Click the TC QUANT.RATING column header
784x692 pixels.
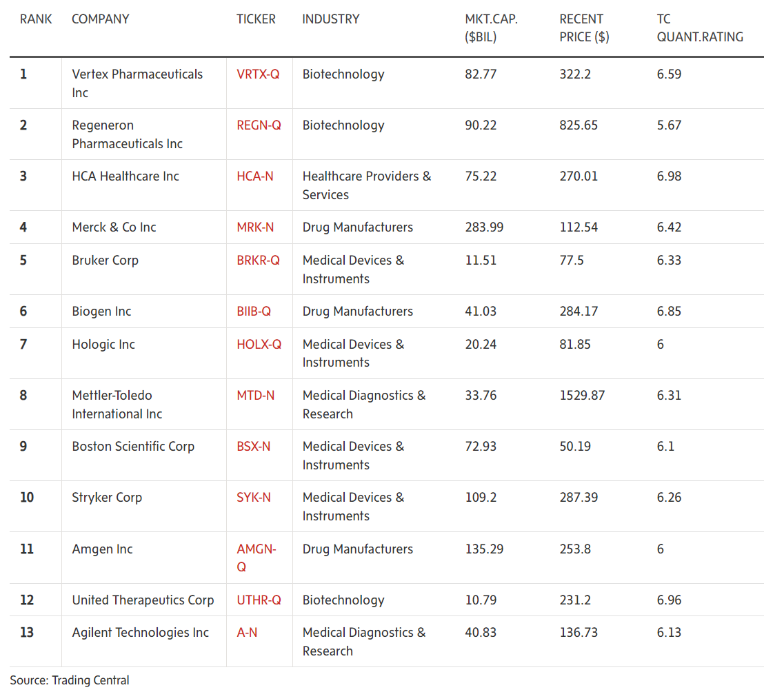[700, 28]
